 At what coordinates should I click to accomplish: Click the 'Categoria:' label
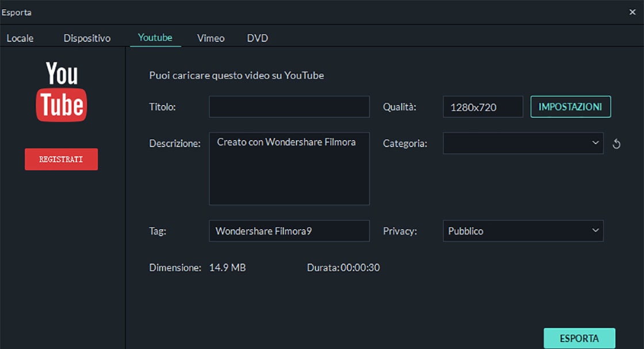405,144
